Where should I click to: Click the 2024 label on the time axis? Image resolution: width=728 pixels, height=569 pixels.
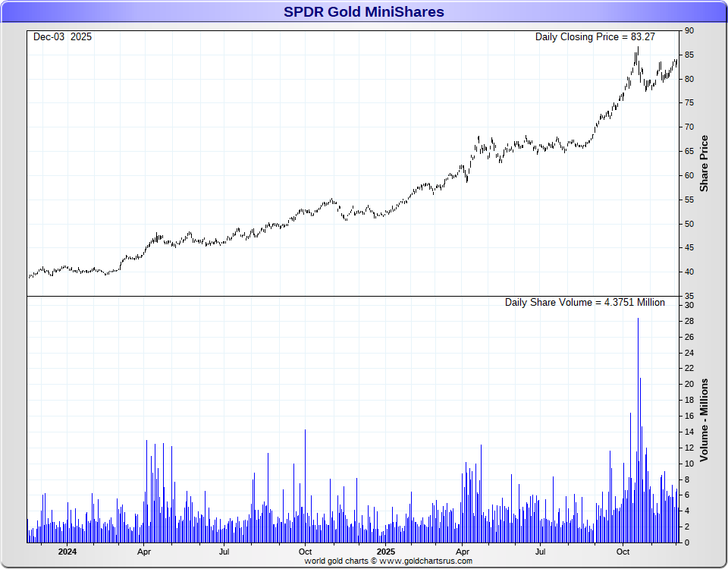pyautogui.click(x=67, y=552)
